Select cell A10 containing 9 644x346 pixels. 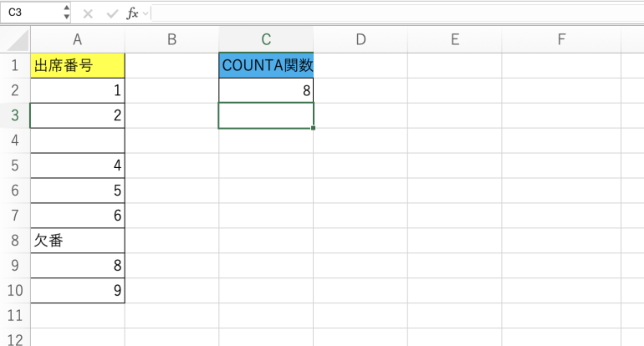click(77, 291)
